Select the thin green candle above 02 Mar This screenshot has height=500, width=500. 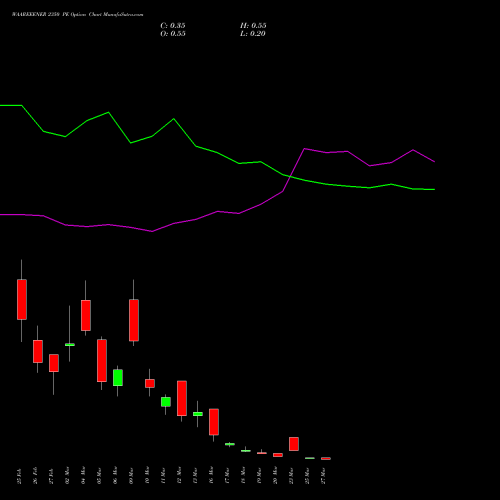point(70,345)
